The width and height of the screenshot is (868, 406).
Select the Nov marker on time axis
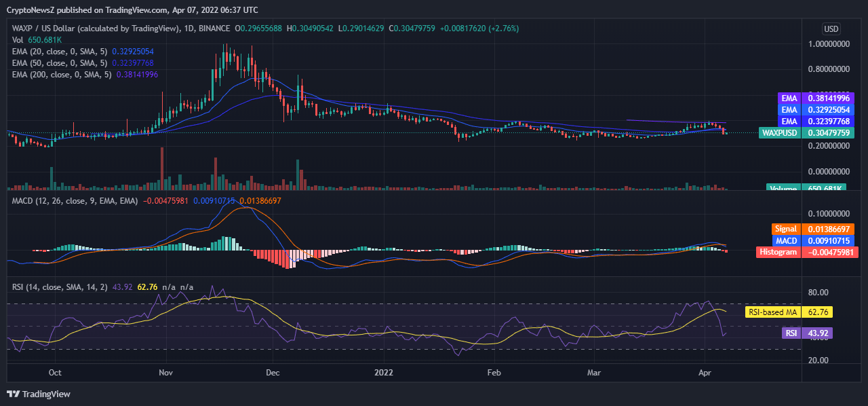point(165,372)
